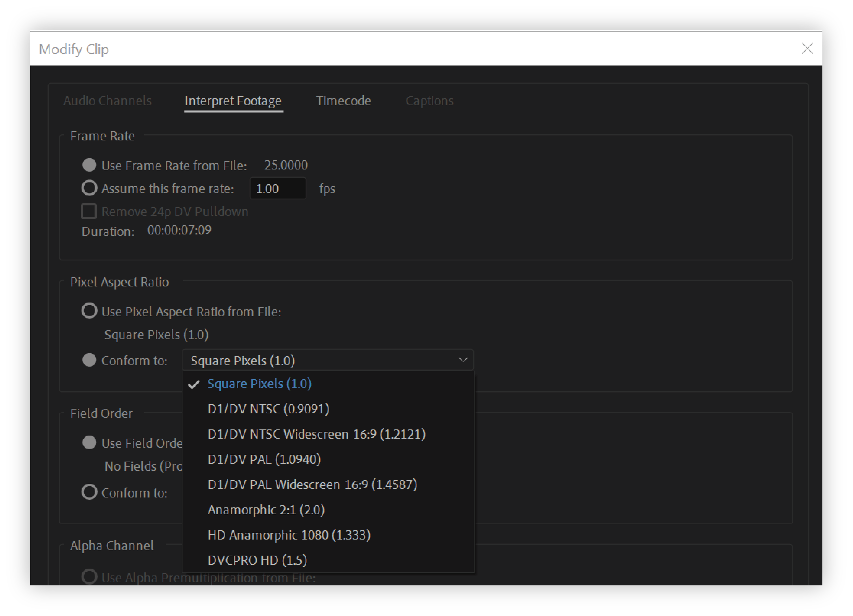Switch to the Audio Channels tab
The width and height of the screenshot is (853, 616).
coord(107,101)
